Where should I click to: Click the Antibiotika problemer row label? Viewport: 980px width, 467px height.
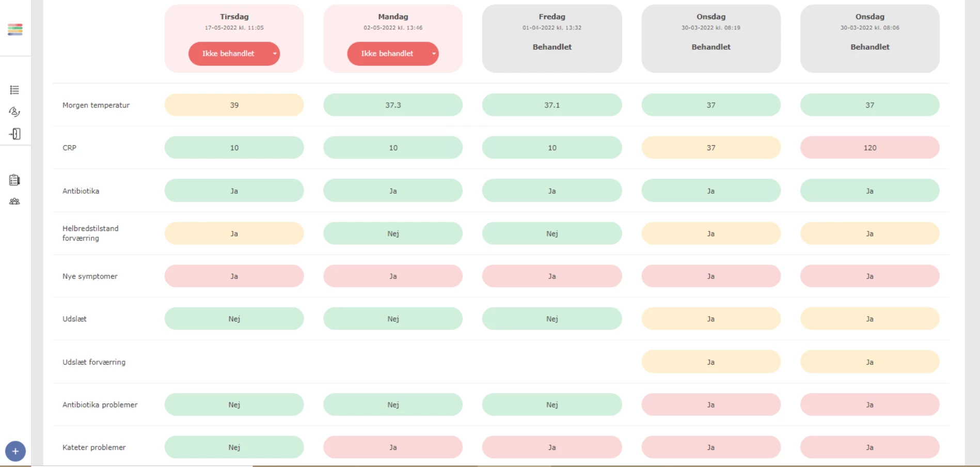100,405
